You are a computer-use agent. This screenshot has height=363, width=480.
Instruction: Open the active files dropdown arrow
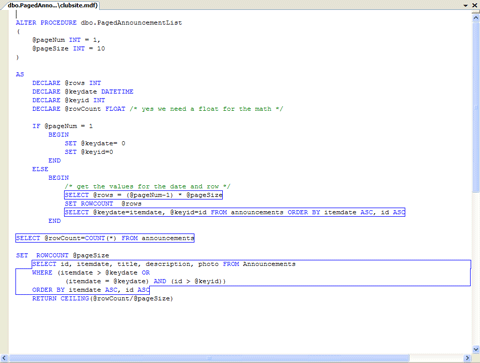tap(466, 5)
